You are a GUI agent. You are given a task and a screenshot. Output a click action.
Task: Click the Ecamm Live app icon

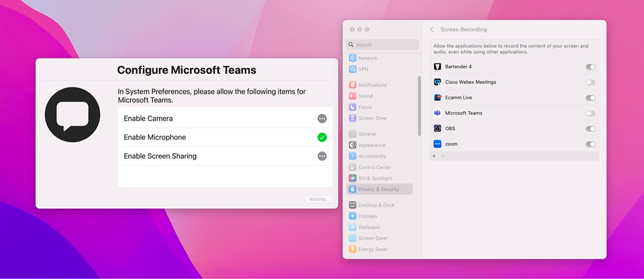[438, 98]
